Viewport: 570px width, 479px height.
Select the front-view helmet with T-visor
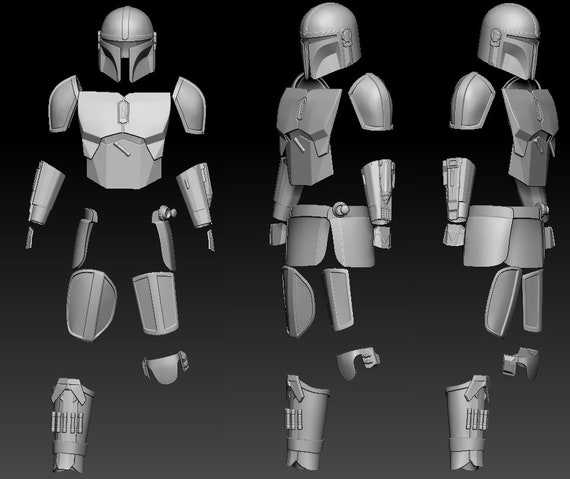point(127,44)
